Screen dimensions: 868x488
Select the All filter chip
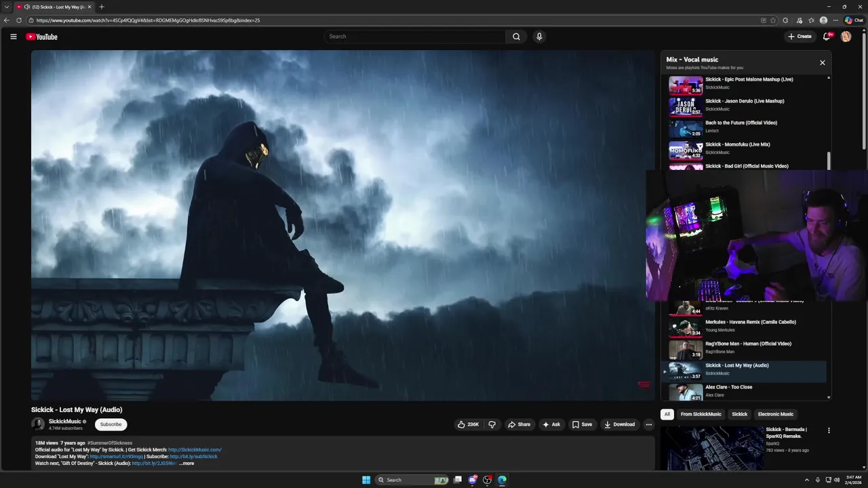click(x=667, y=414)
